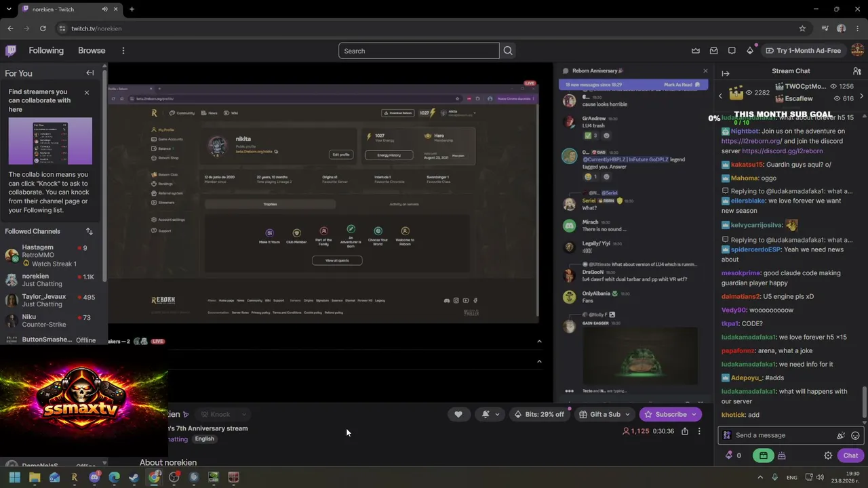Open the celebration icon in message box
The width and height of the screenshot is (868, 488).
[x=841, y=436]
